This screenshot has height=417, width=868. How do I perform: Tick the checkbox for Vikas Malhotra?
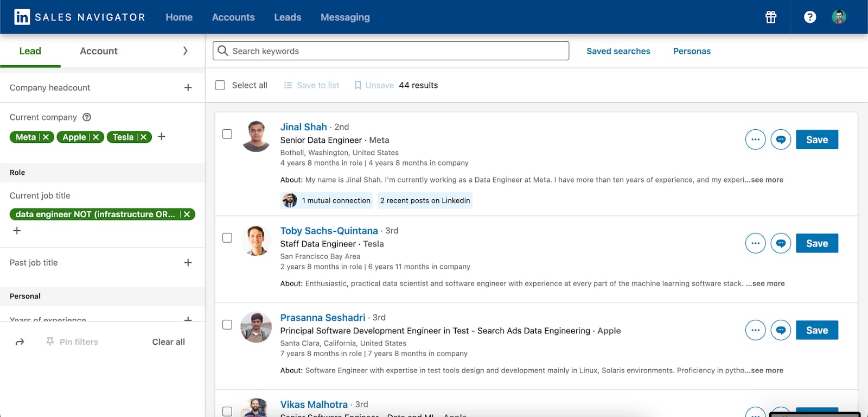point(227,412)
